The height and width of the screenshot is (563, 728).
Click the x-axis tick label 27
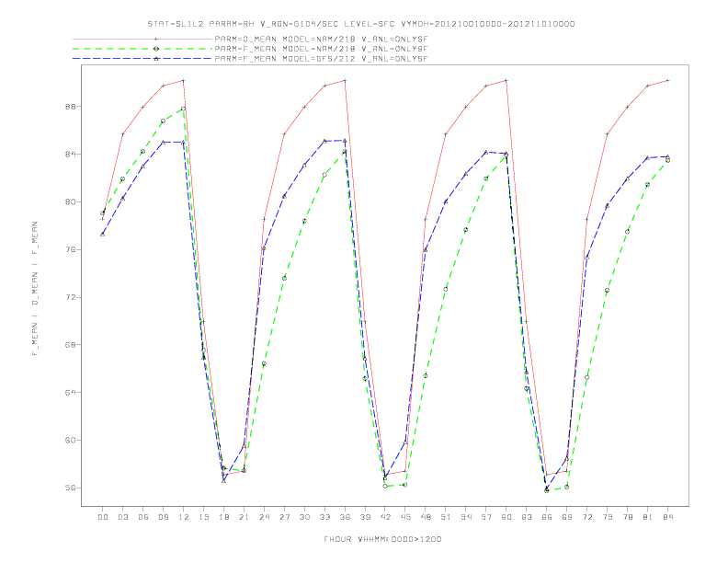coord(284,517)
